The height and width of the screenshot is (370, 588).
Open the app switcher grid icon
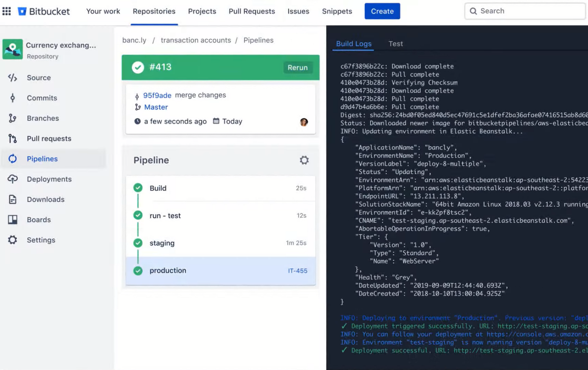pyautogui.click(x=7, y=11)
